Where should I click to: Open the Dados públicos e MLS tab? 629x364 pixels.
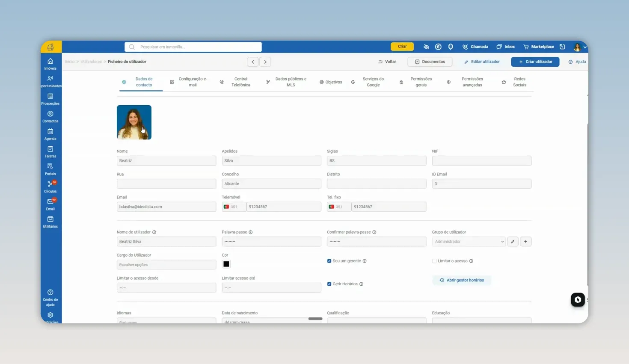coord(286,82)
